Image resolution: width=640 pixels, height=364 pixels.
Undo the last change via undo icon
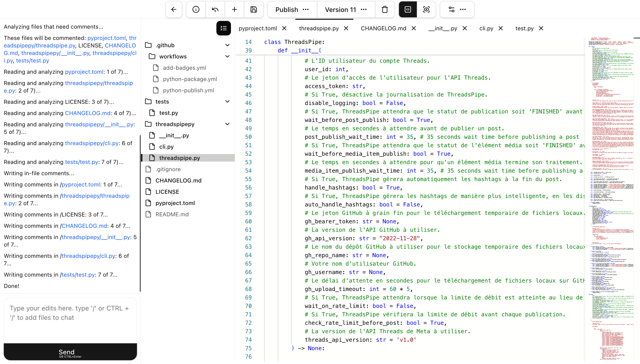(215, 9)
